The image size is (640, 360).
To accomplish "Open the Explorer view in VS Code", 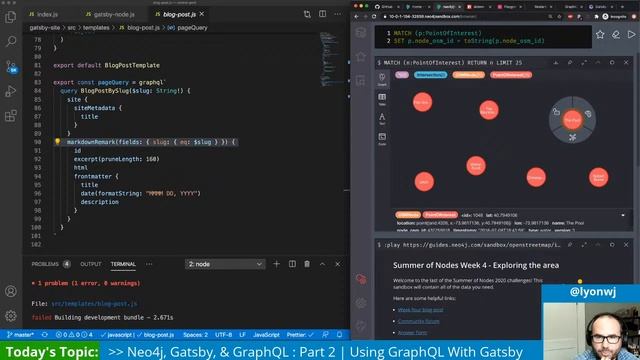I will (x=11, y=17).
